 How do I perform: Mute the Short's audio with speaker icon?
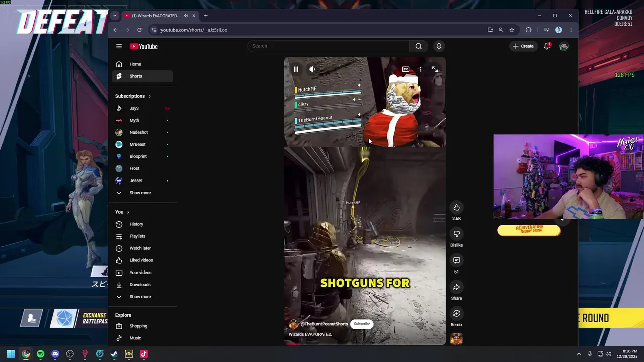click(312, 69)
